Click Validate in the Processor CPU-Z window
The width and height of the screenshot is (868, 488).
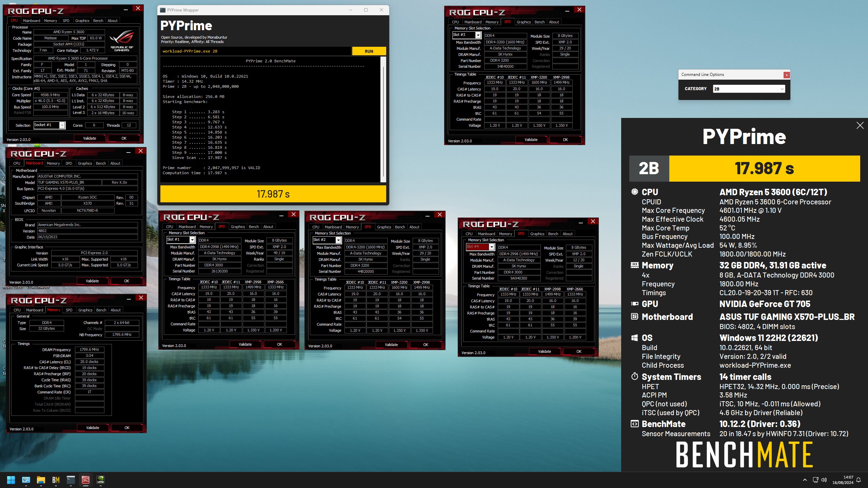tap(90, 138)
